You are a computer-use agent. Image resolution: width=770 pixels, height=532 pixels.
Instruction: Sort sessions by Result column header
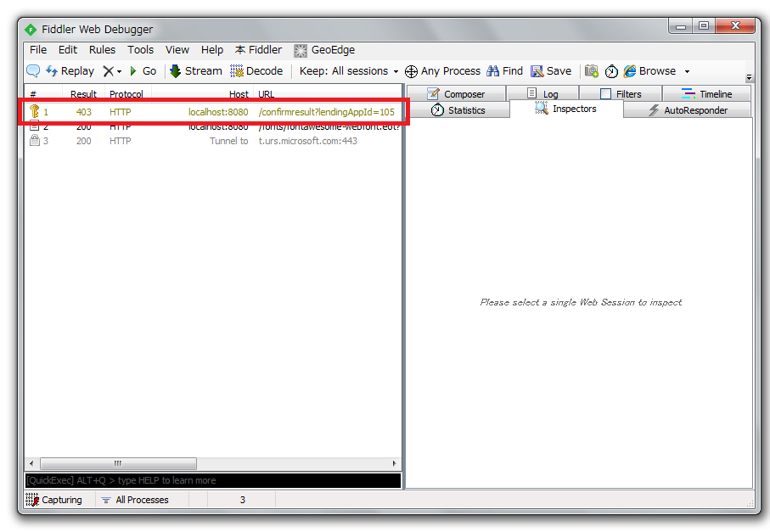[x=83, y=93]
